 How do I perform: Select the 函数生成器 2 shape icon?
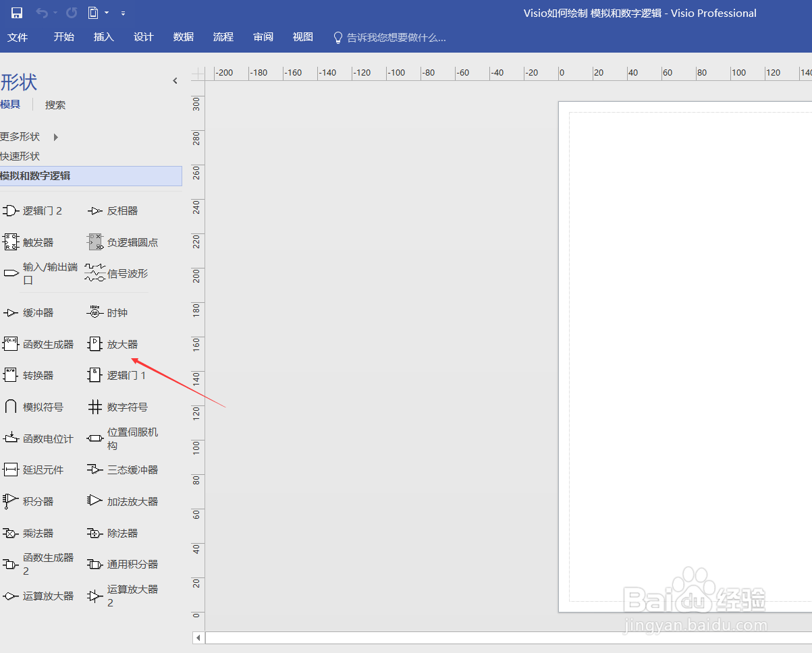(x=11, y=564)
